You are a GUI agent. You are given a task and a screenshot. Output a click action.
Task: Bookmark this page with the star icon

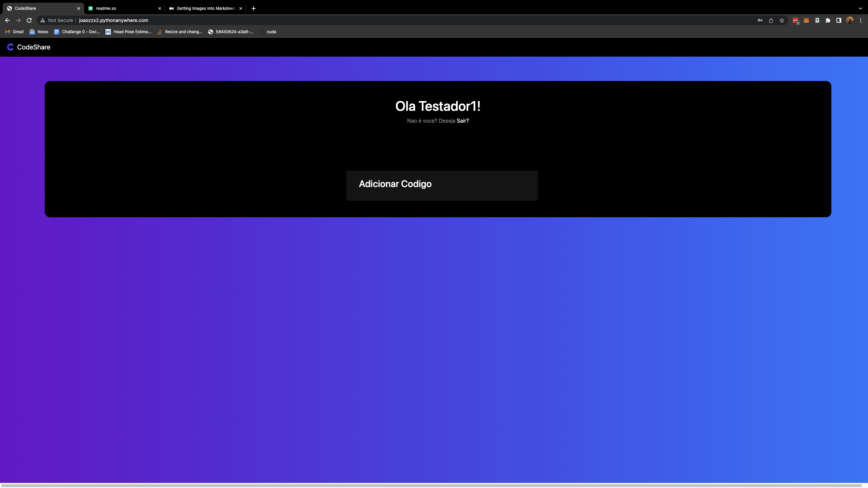coord(782,20)
